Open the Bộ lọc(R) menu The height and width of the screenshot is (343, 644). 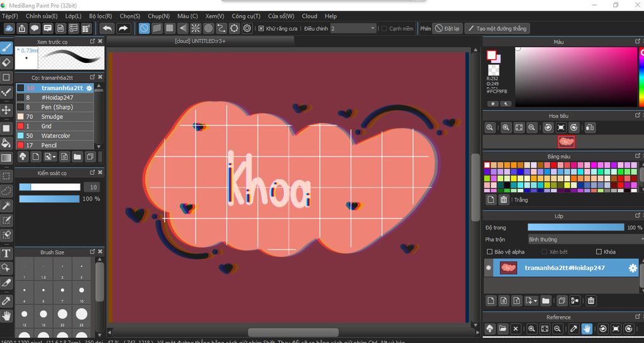[100, 16]
